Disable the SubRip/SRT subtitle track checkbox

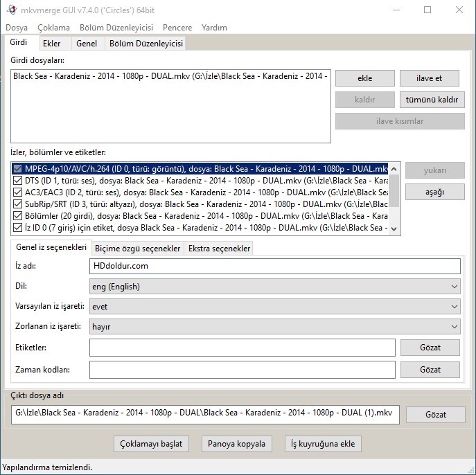[x=18, y=204]
